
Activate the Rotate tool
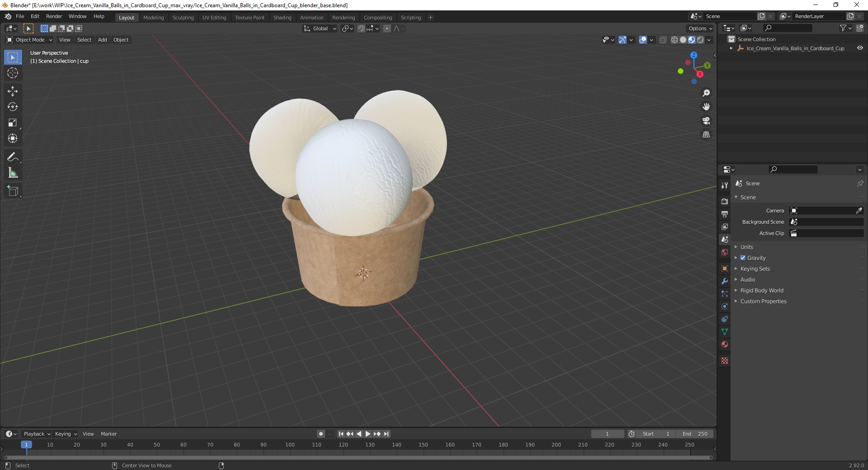click(x=13, y=107)
